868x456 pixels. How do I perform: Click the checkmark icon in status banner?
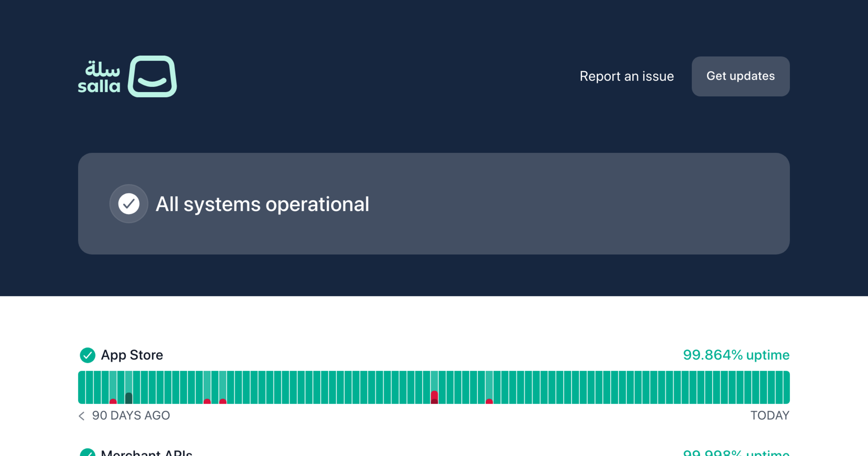pyautogui.click(x=129, y=204)
